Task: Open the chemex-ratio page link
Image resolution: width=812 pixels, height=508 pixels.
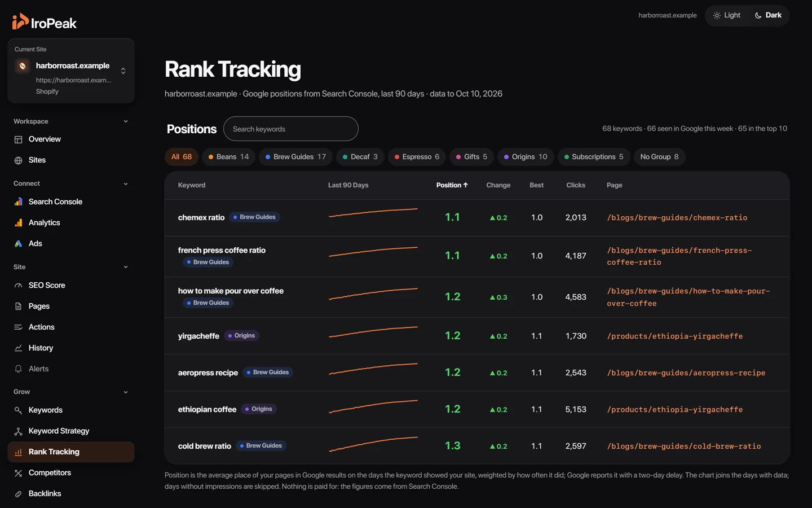Action: click(x=677, y=218)
